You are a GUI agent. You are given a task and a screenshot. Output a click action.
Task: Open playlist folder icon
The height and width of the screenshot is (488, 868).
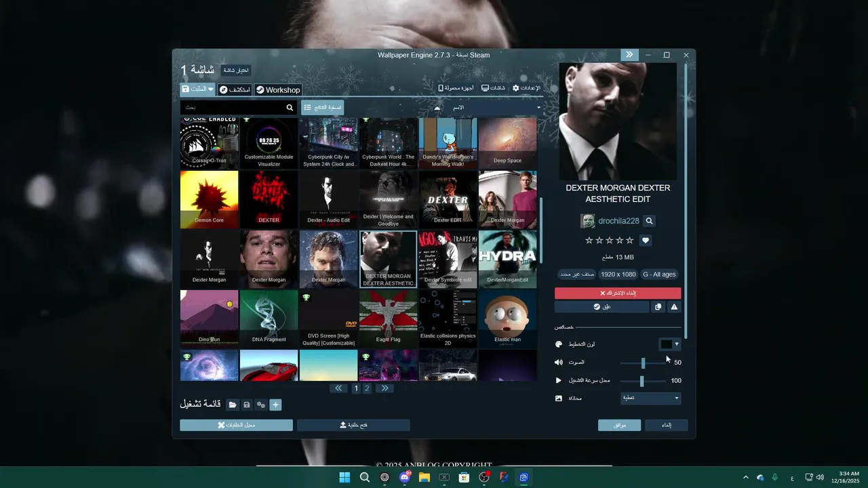[x=233, y=405]
